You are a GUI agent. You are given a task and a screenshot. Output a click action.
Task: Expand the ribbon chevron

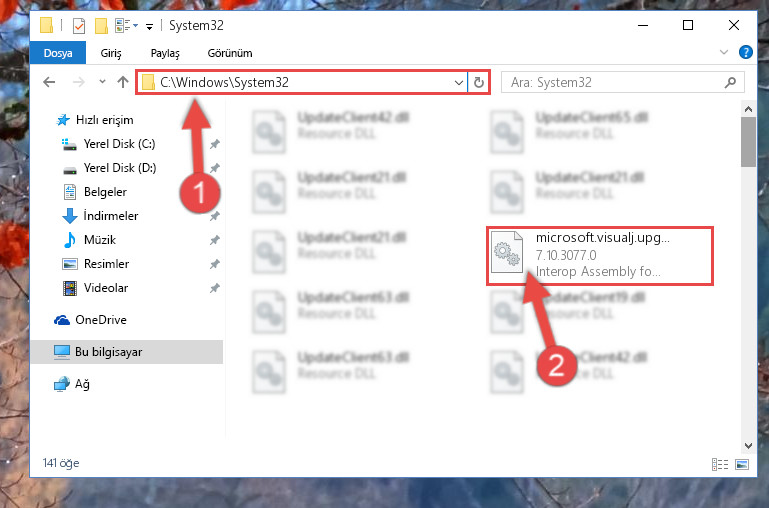(x=723, y=52)
